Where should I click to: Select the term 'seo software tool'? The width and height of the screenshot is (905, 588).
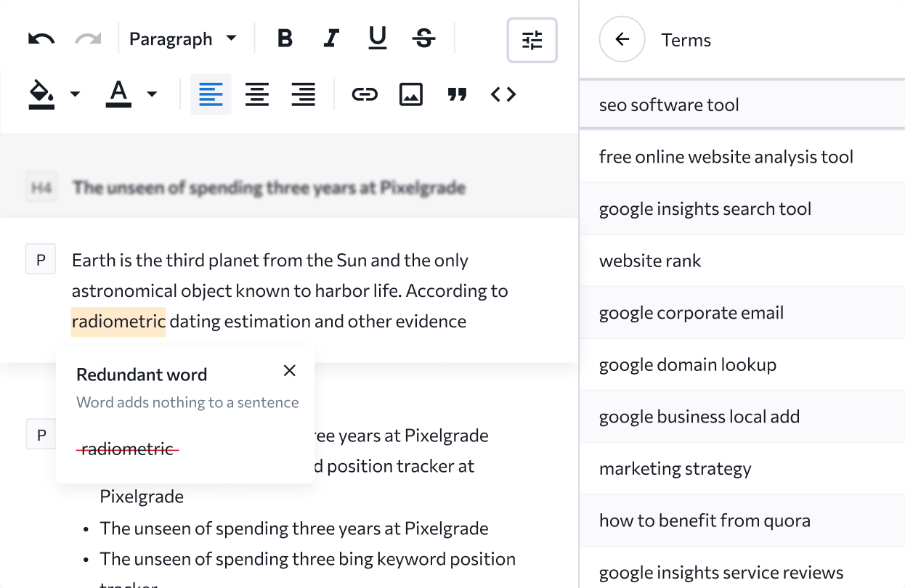tap(742, 105)
